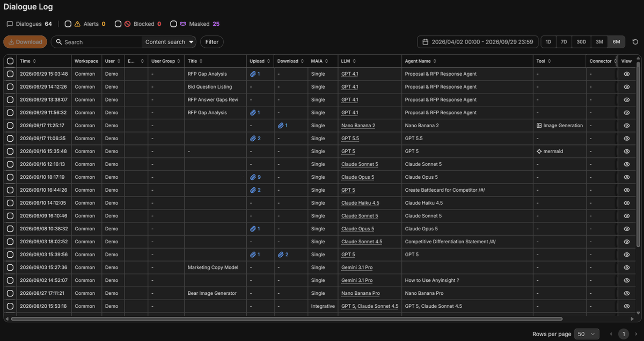The image size is (644, 341).
Task: Sort by Time column header
Action: pyautogui.click(x=28, y=61)
